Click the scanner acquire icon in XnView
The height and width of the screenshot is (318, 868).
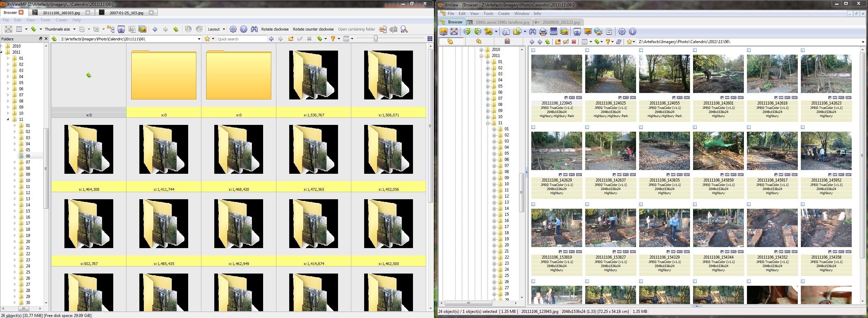554,32
